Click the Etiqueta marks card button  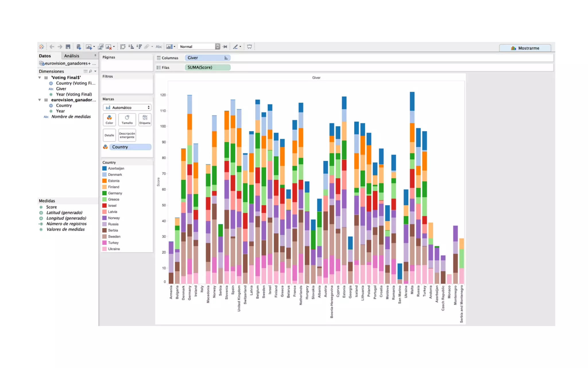[x=145, y=119]
